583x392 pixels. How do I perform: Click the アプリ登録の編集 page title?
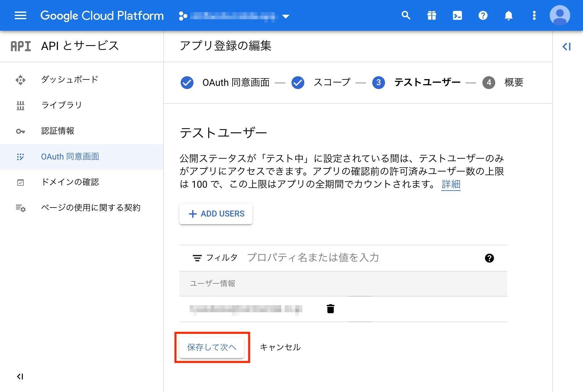click(x=226, y=46)
